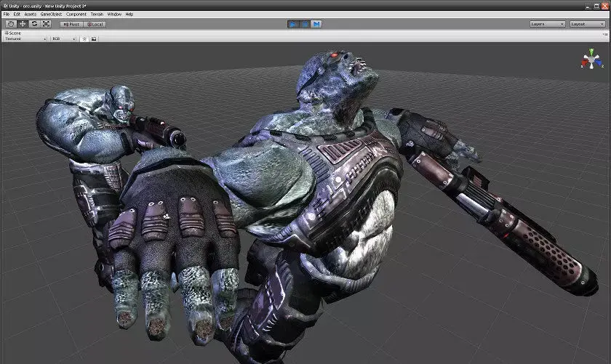The width and height of the screenshot is (611, 364).
Task: Open the Window menu
Action: (x=114, y=14)
